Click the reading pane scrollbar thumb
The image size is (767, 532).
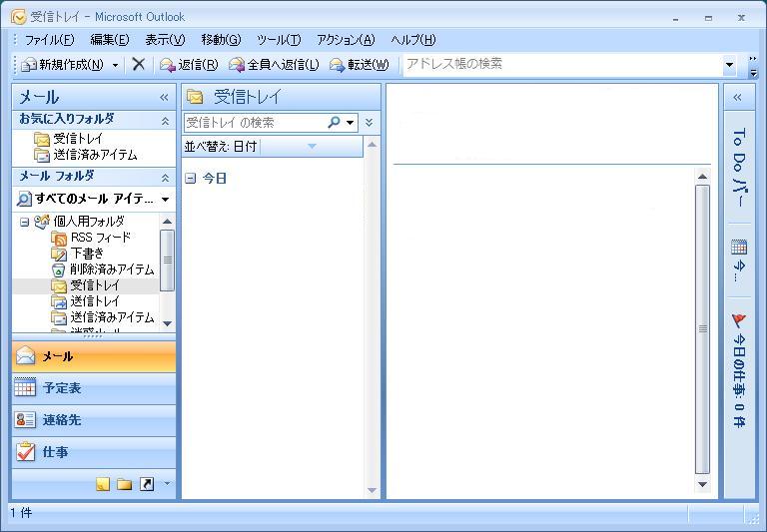click(x=702, y=329)
